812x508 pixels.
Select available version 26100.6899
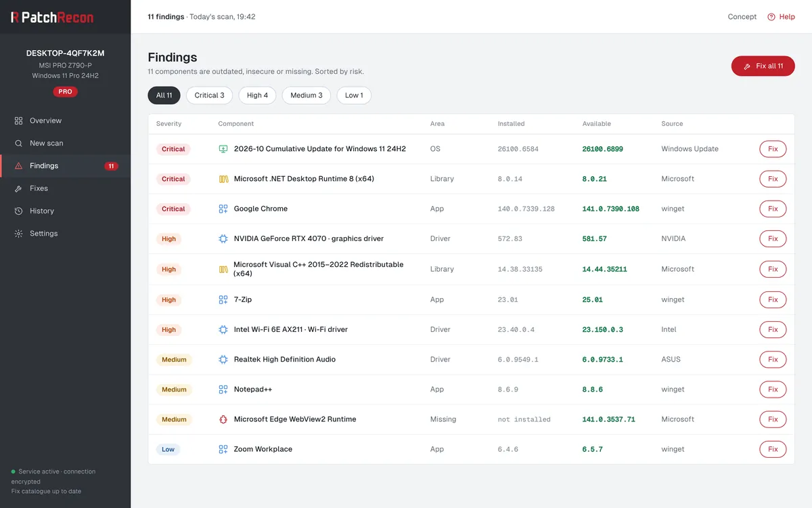[603, 149]
